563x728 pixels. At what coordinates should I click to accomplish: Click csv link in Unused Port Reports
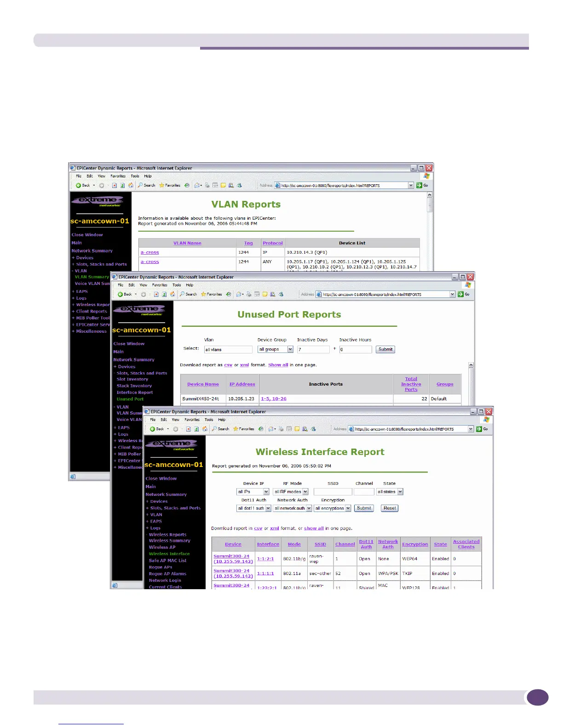click(x=228, y=365)
